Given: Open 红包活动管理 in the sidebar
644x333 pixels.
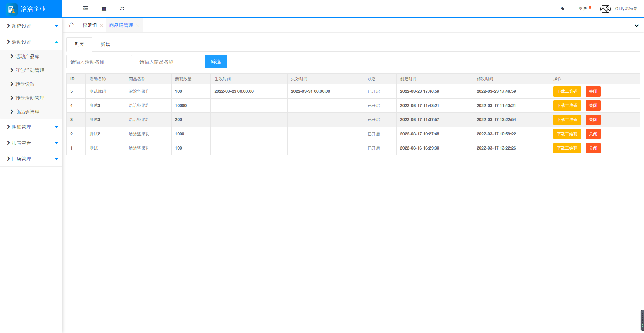Looking at the screenshot, I should pos(30,70).
